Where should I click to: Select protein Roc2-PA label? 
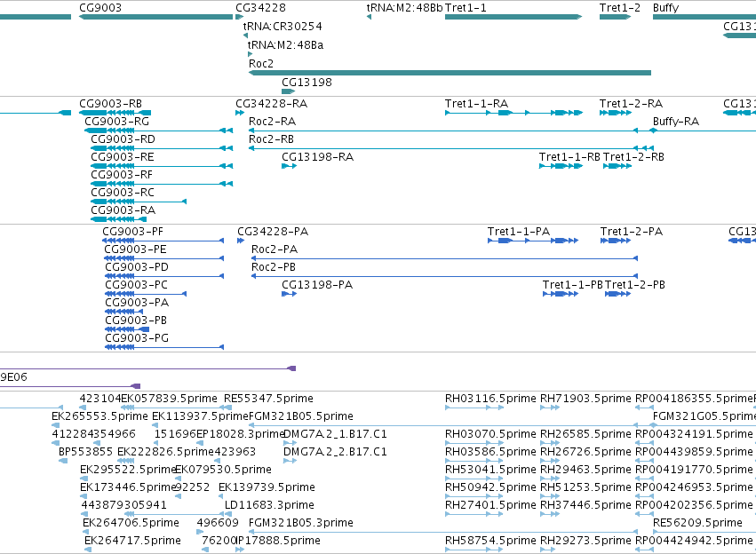click(x=275, y=249)
